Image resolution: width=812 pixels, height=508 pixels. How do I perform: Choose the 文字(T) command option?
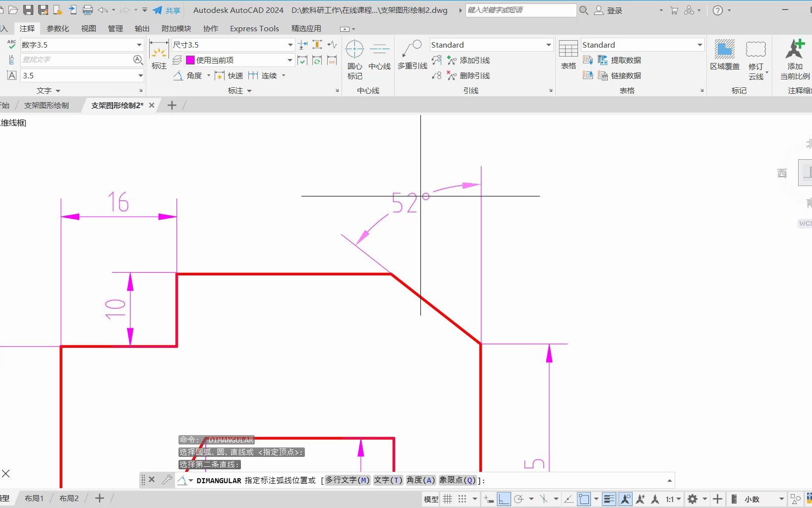[x=388, y=480]
